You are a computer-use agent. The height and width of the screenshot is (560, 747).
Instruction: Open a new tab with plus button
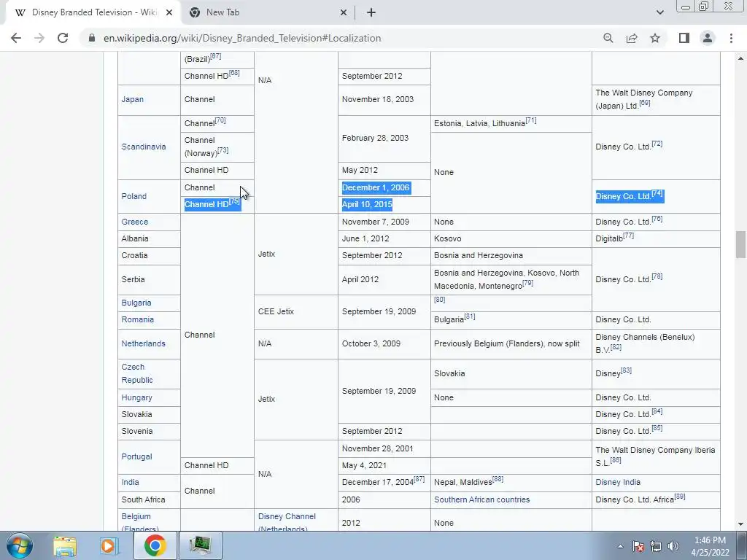[x=371, y=12]
